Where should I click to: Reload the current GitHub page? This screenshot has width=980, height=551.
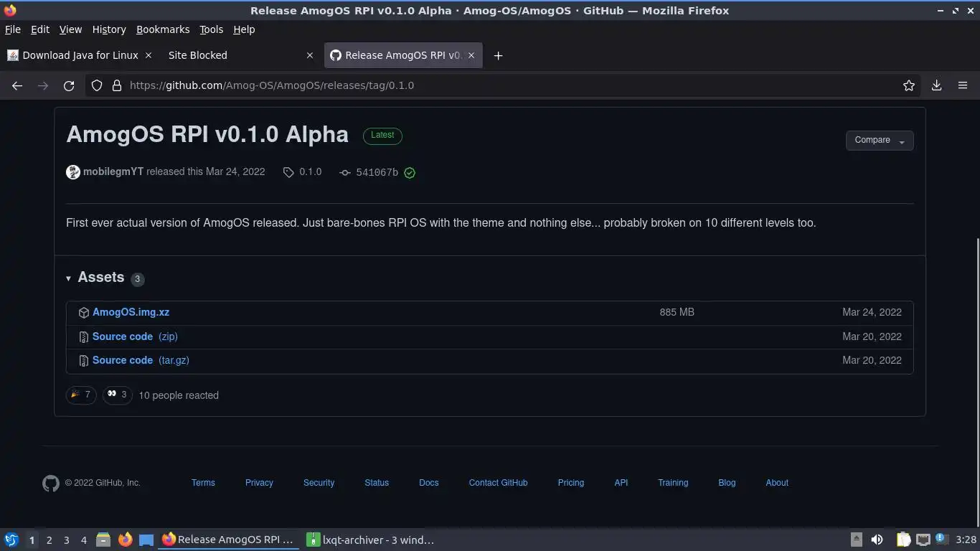pyautogui.click(x=69, y=85)
